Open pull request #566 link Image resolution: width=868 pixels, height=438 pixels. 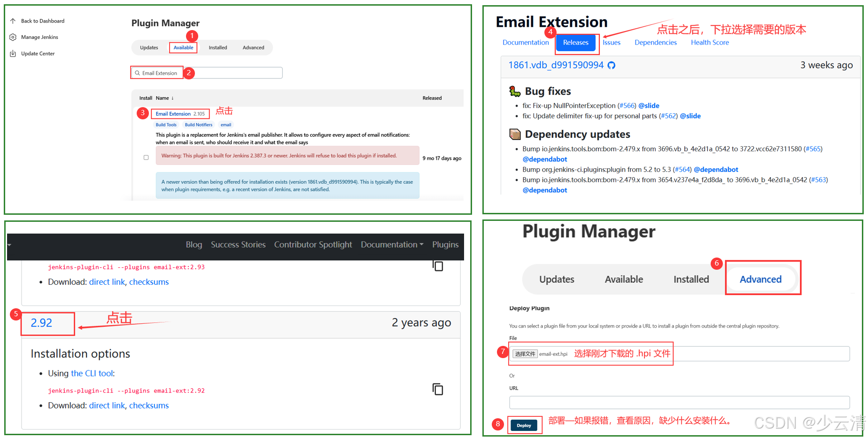point(627,106)
